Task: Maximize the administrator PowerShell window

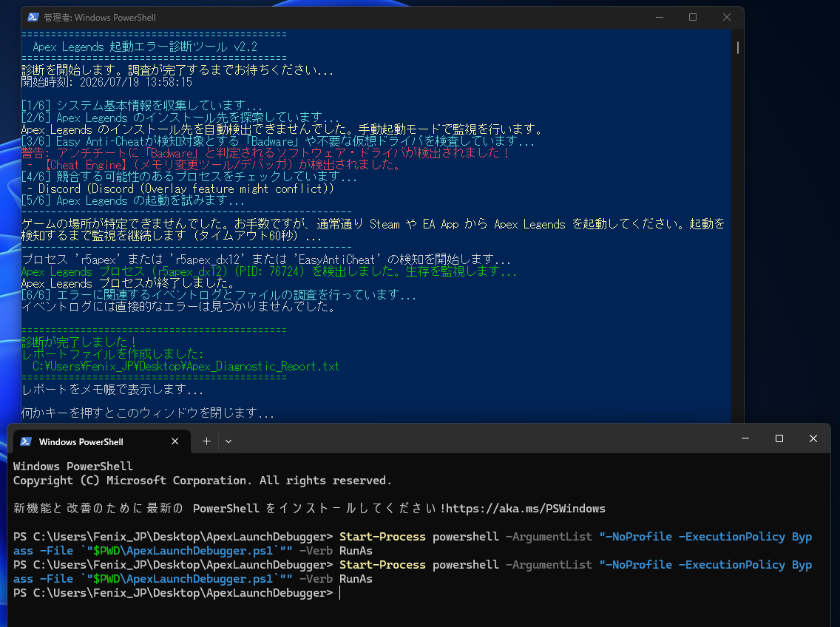Action: (693, 17)
